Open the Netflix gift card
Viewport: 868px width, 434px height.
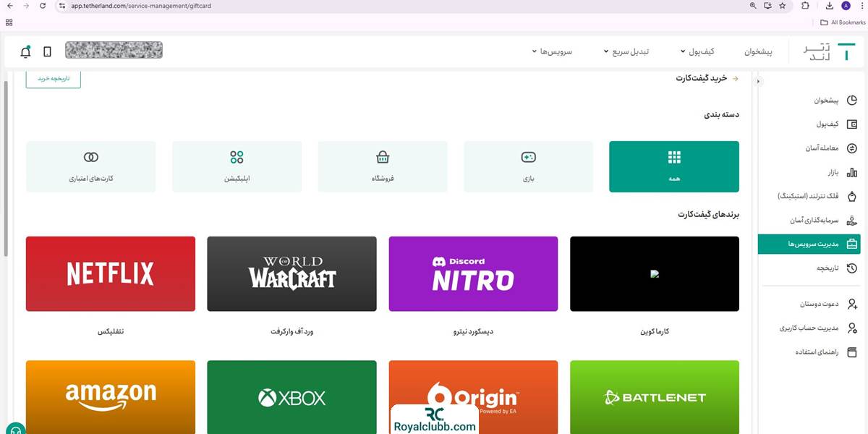111,274
